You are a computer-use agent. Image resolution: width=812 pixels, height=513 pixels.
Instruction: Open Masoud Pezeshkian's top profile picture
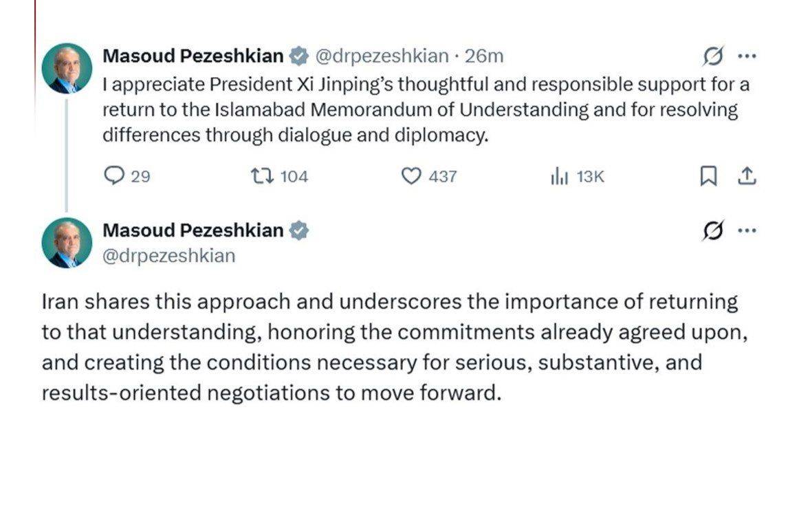[67, 68]
